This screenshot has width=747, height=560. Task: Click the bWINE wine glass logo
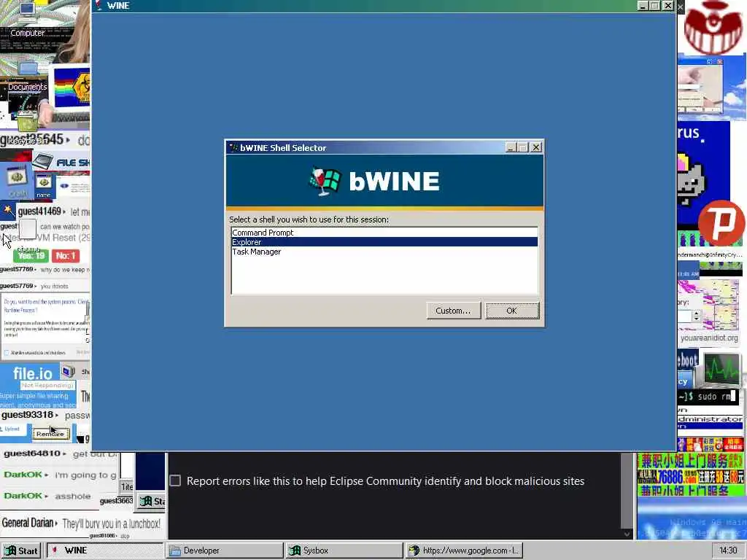point(325,182)
